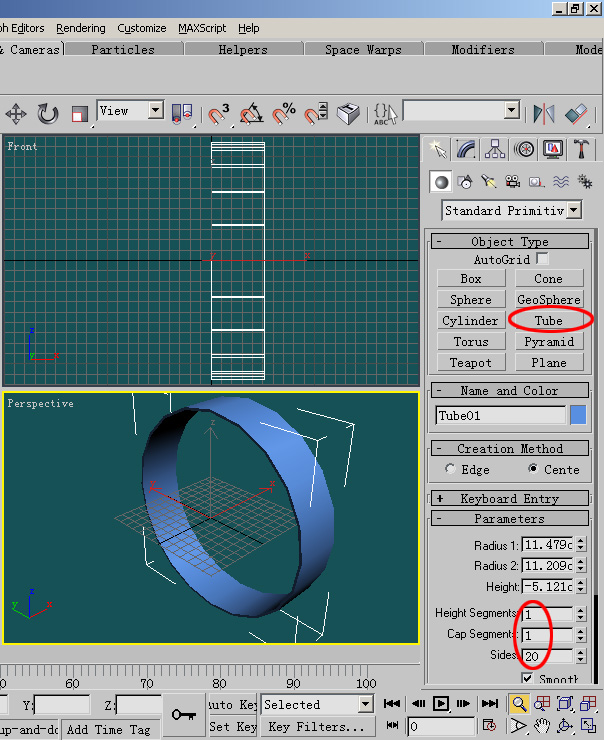The image size is (604, 740).
Task: Open the Tube01 object color swatch
Action: [x=578, y=415]
